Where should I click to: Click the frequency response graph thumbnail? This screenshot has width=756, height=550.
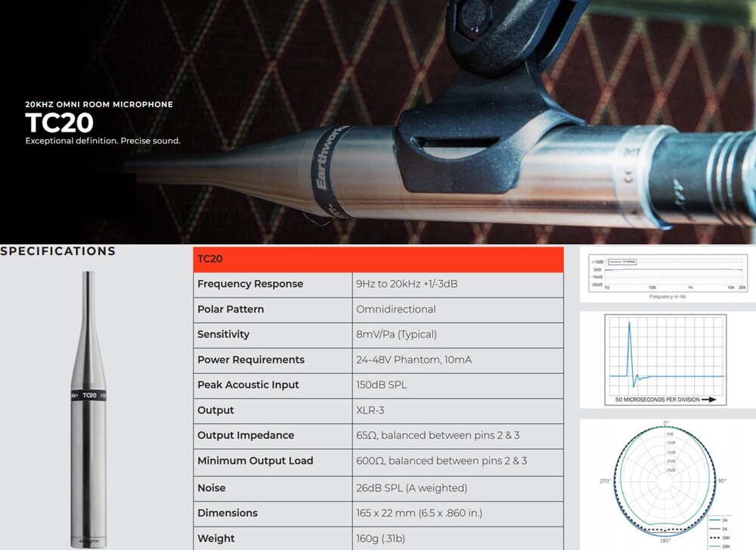[668, 274]
